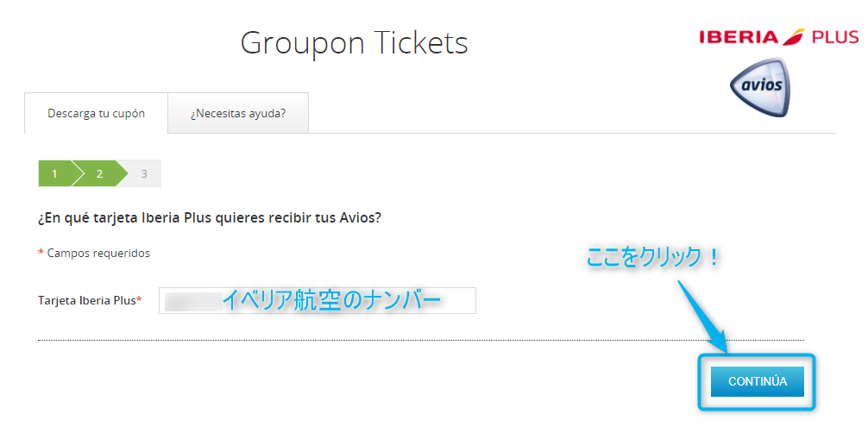Click the ここをクリック！ annotation text

[653, 257]
